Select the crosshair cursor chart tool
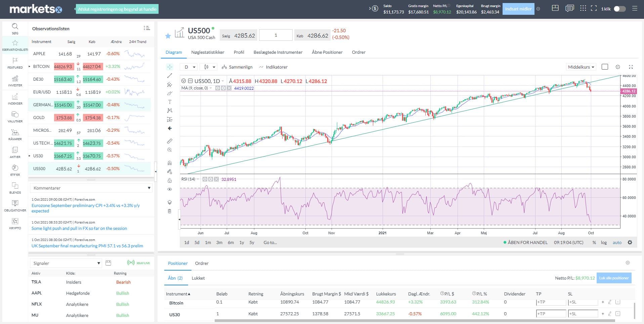Screen dimensions: 644x324 [170, 67]
